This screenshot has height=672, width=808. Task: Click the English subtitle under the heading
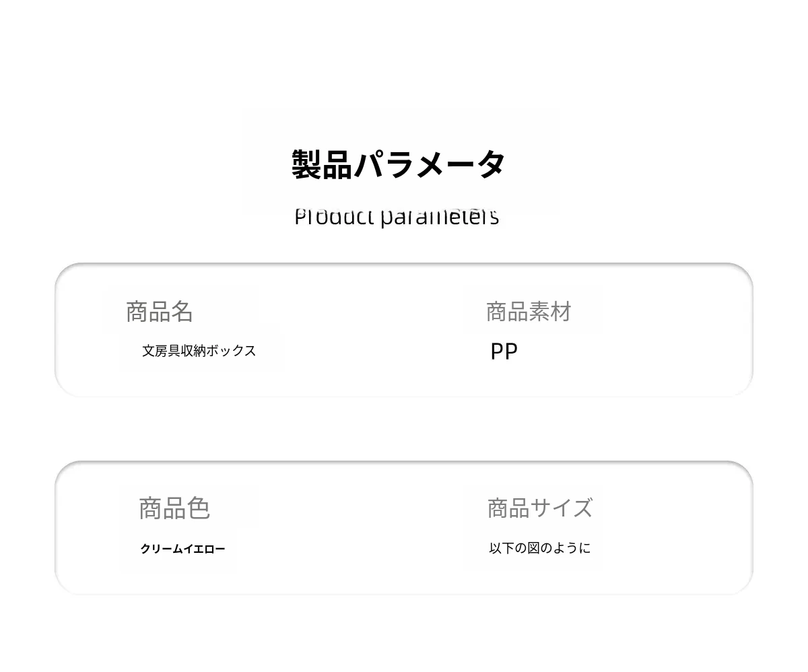click(x=397, y=217)
